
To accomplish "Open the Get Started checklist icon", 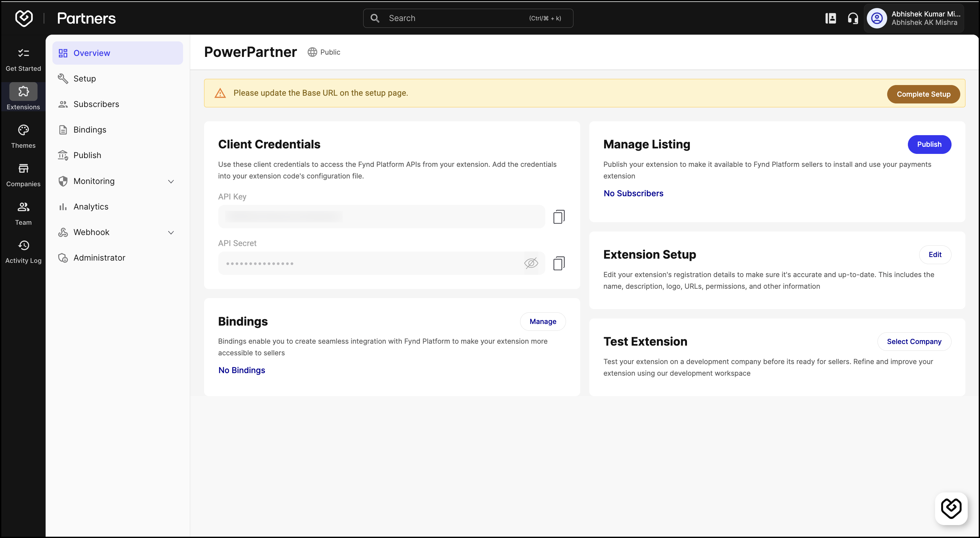I will pyautogui.click(x=23, y=53).
